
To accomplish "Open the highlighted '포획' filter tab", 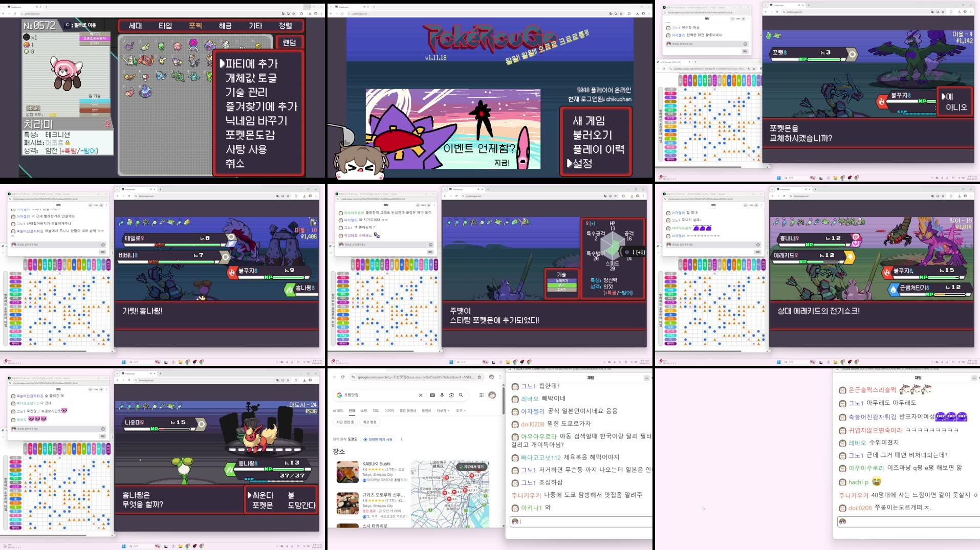I will (195, 26).
